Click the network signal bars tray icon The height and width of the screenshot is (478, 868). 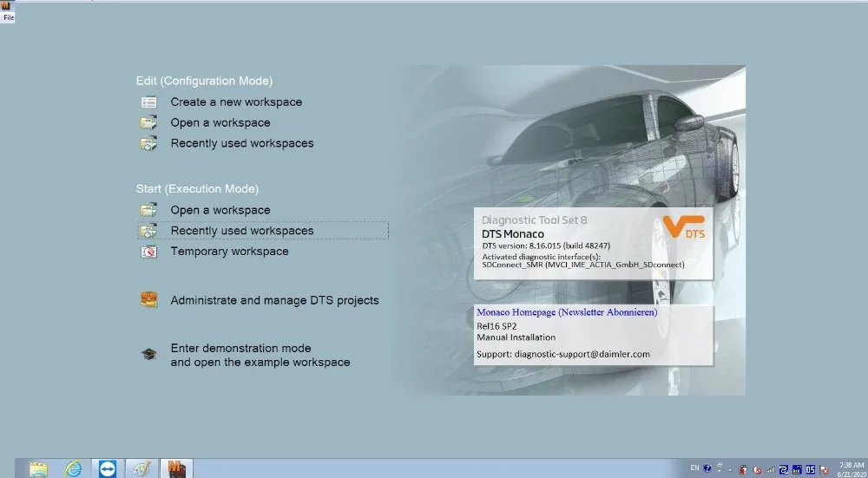(771, 469)
